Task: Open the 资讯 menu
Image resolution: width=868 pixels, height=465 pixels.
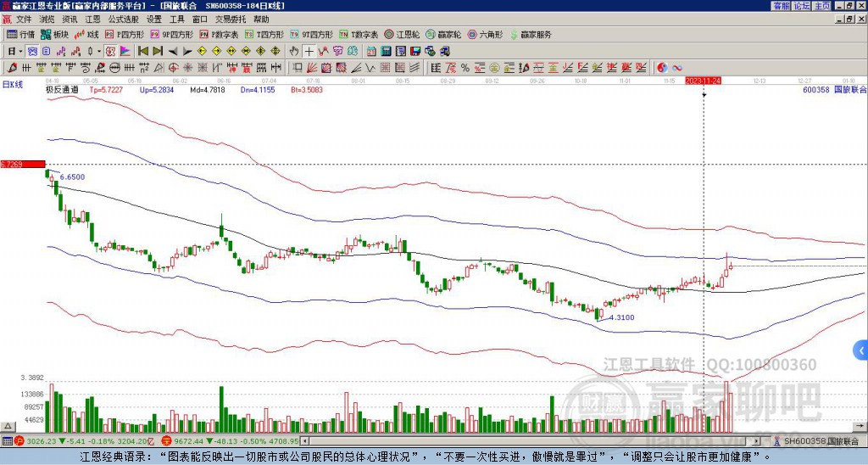Action: [x=70, y=20]
